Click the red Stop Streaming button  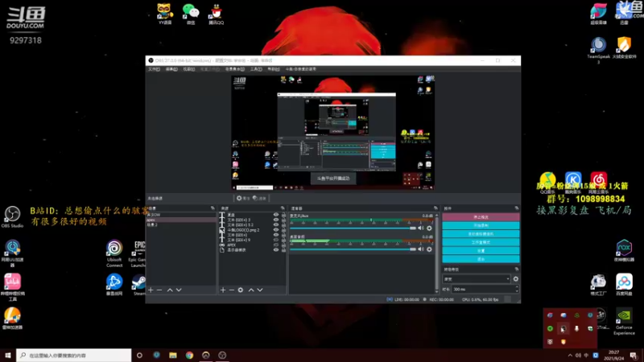tap(481, 216)
